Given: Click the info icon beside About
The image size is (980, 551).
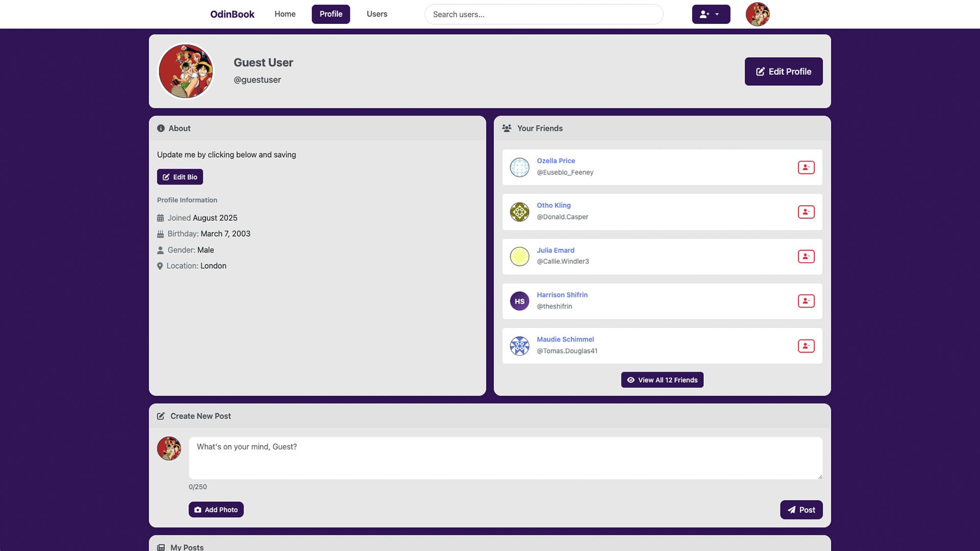Looking at the screenshot, I should (161, 128).
